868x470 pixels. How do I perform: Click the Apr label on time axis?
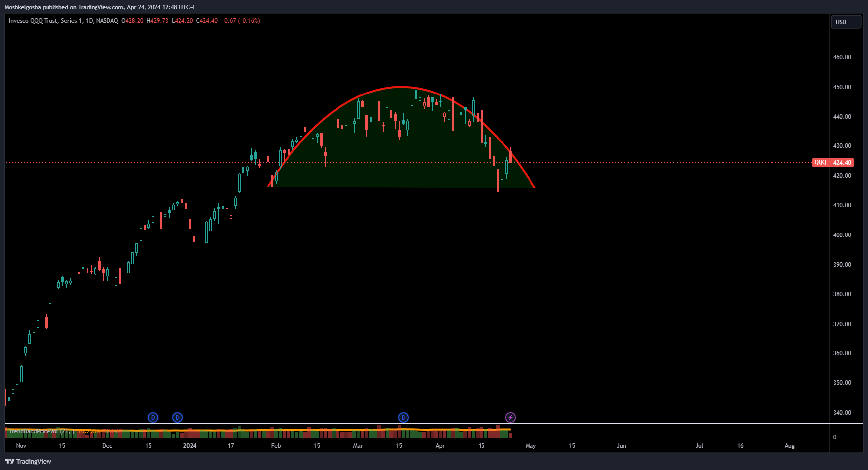pos(440,446)
